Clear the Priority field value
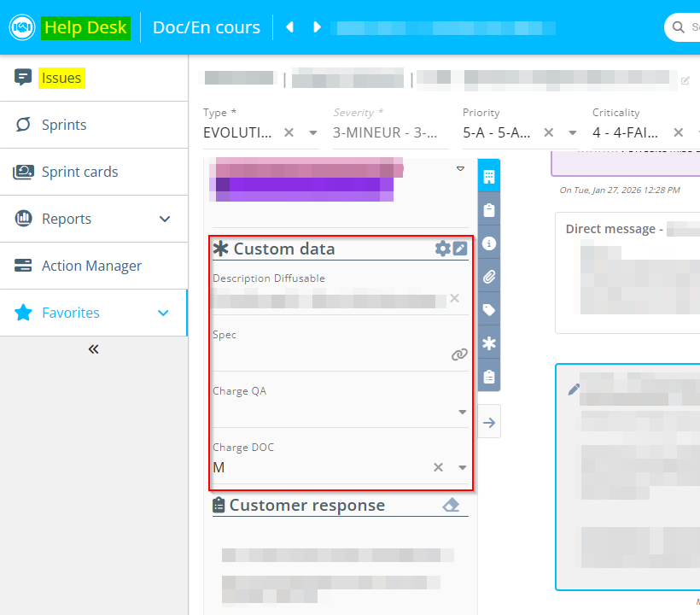Image resolution: width=700 pixels, height=615 pixels. click(549, 132)
